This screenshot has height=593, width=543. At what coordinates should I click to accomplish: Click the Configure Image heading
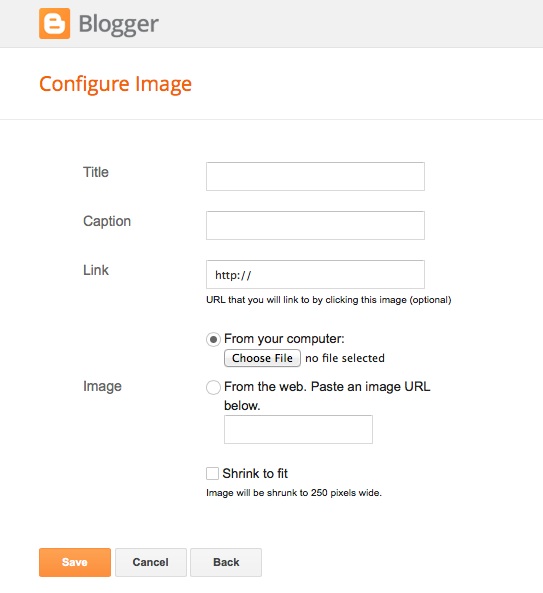pos(115,84)
